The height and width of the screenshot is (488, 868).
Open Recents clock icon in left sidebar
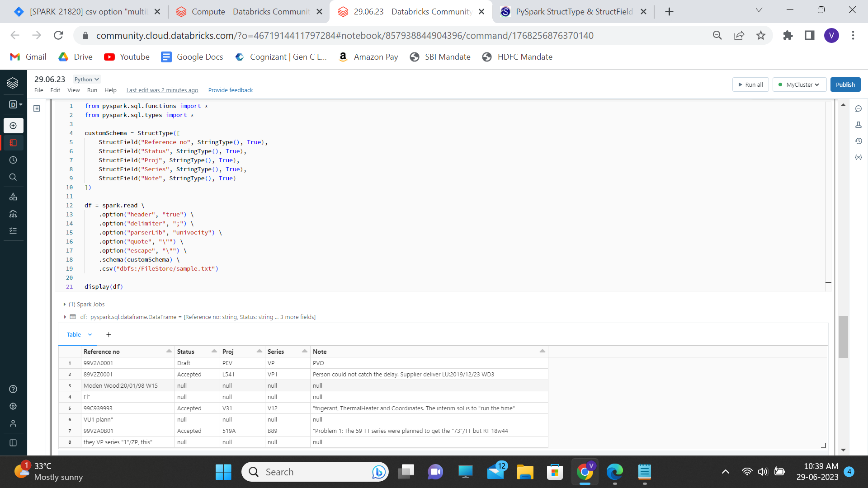13,160
